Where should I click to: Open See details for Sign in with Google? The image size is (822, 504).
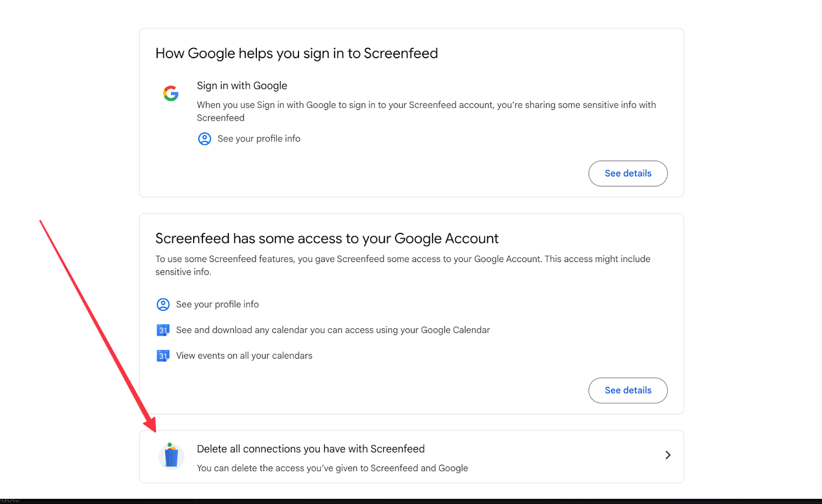click(x=628, y=174)
